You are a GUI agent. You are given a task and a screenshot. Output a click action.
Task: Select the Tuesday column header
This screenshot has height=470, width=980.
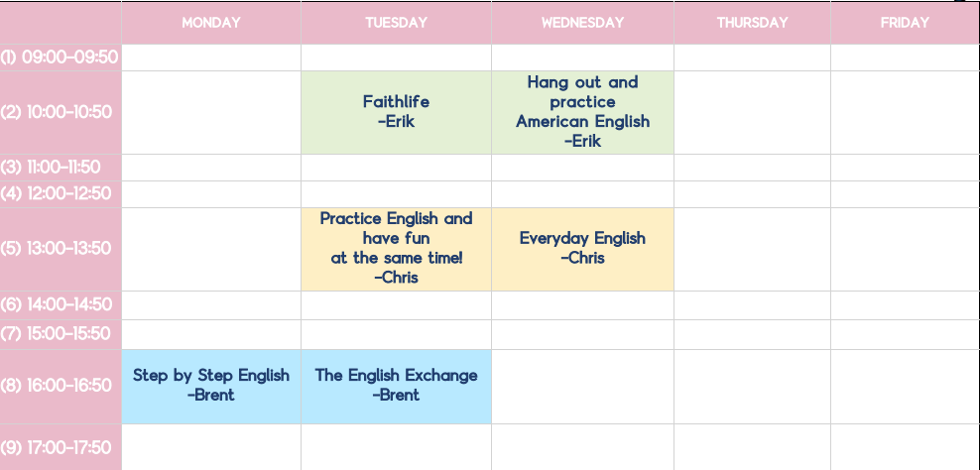click(396, 23)
